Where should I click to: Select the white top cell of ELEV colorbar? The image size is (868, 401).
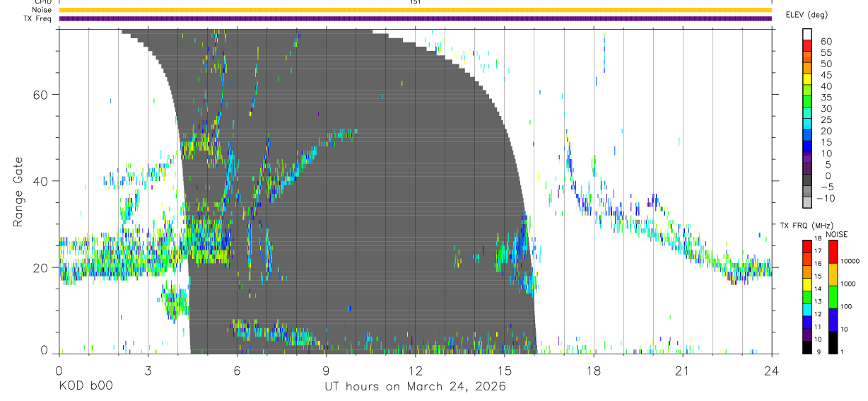[807, 35]
